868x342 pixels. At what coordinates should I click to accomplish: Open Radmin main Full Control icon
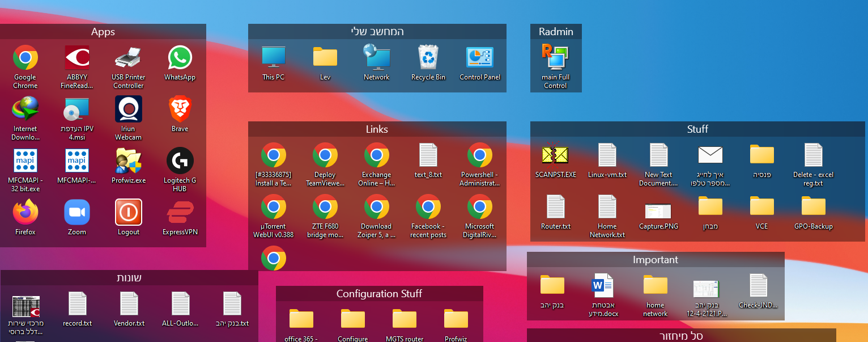pyautogui.click(x=555, y=57)
